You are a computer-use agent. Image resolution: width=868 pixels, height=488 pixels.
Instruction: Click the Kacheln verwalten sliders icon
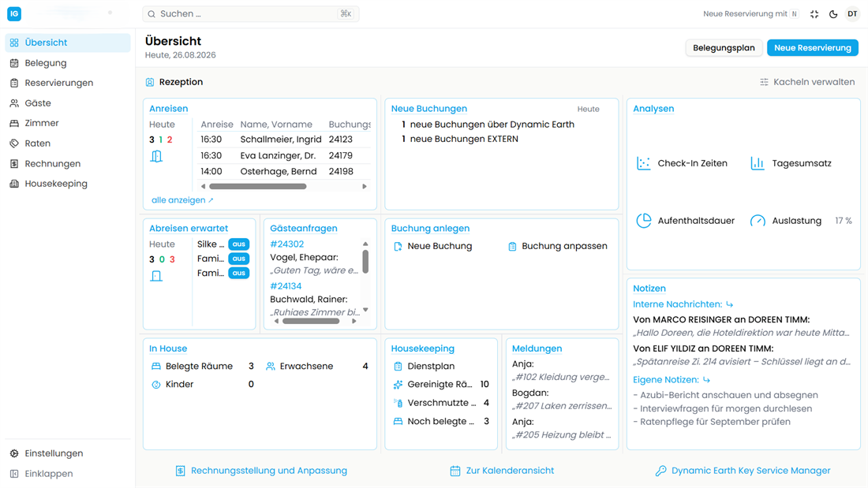click(764, 82)
